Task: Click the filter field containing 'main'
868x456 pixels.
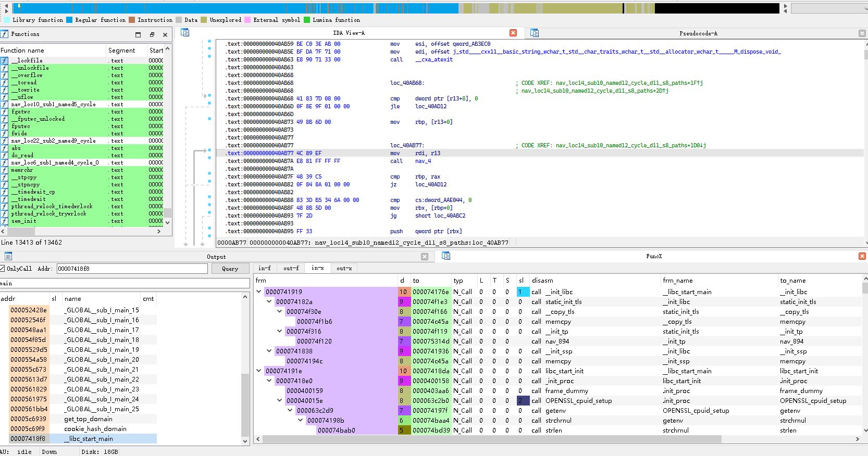Action: coord(125,283)
